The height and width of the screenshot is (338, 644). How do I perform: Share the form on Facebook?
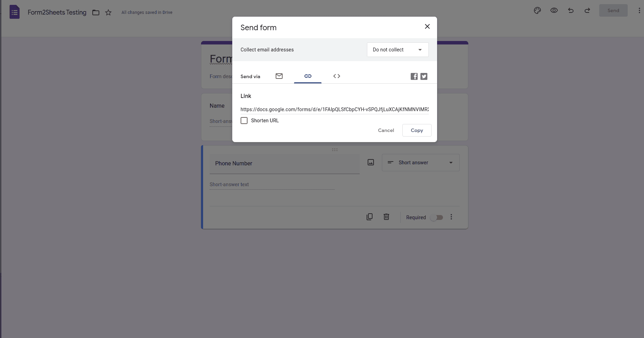[414, 76]
